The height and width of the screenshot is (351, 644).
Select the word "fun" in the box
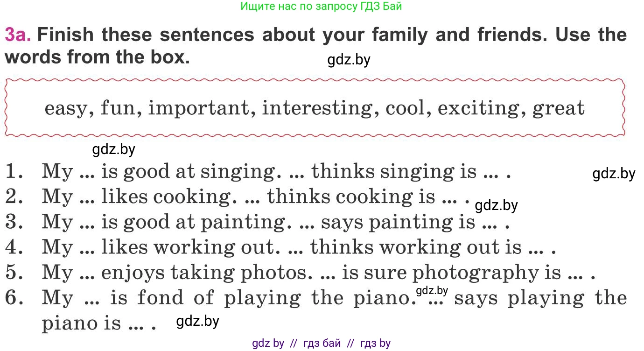(x=117, y=108)
